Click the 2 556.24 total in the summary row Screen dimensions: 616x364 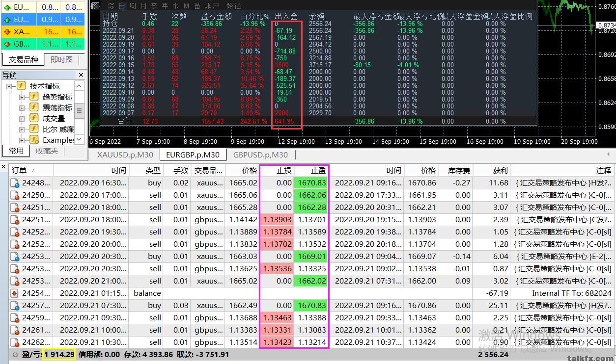pos(492,355)
